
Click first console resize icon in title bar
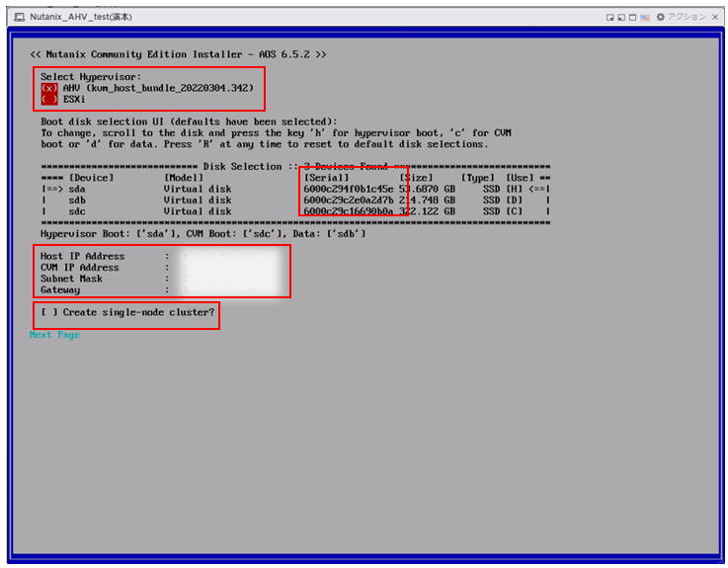point(610,18)
